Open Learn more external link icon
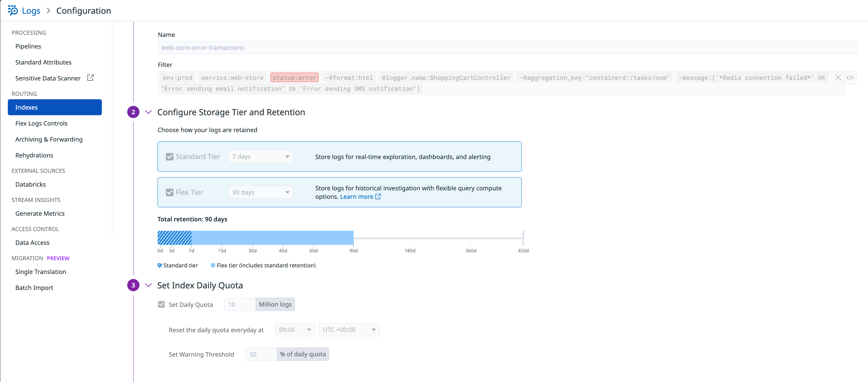This screenshot has width=868, height=382. click(x=378, y=197)
